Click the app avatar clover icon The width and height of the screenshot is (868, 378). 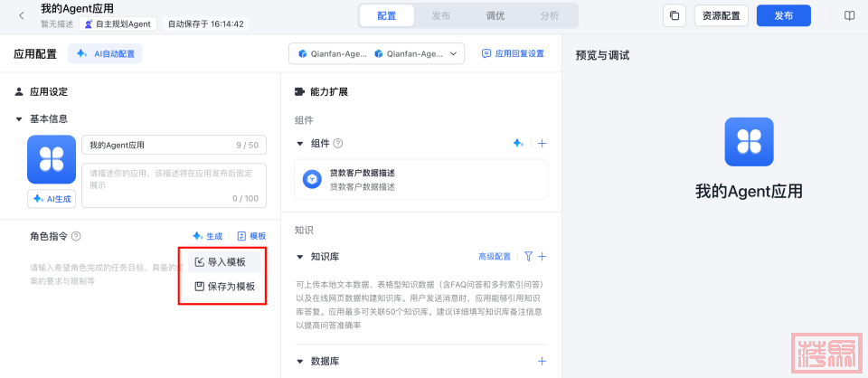52,160
